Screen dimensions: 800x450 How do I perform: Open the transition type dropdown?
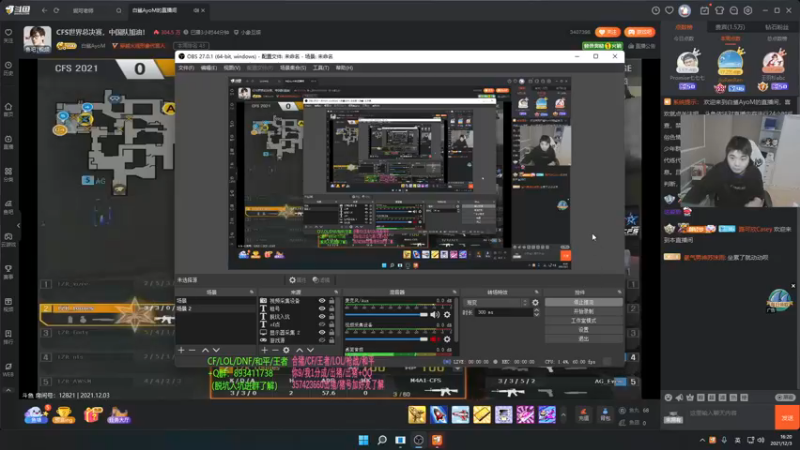pos(496,303)
